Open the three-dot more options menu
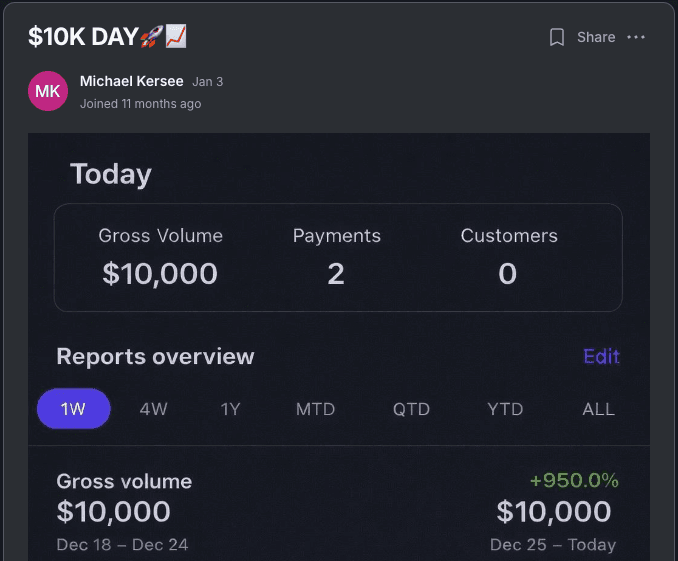 [x=636, y=37]
